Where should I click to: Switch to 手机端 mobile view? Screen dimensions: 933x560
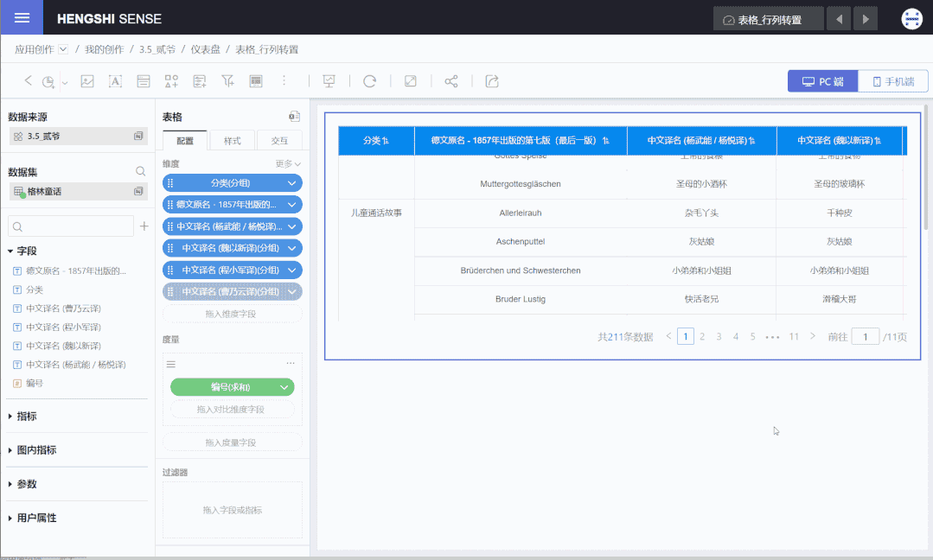click(893, 81)
